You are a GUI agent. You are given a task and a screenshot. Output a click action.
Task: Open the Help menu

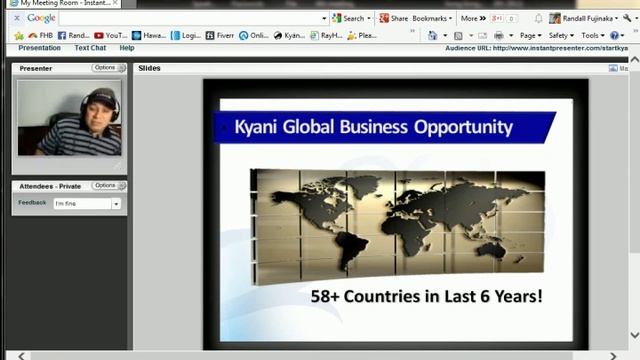click(x=127, y=48)
